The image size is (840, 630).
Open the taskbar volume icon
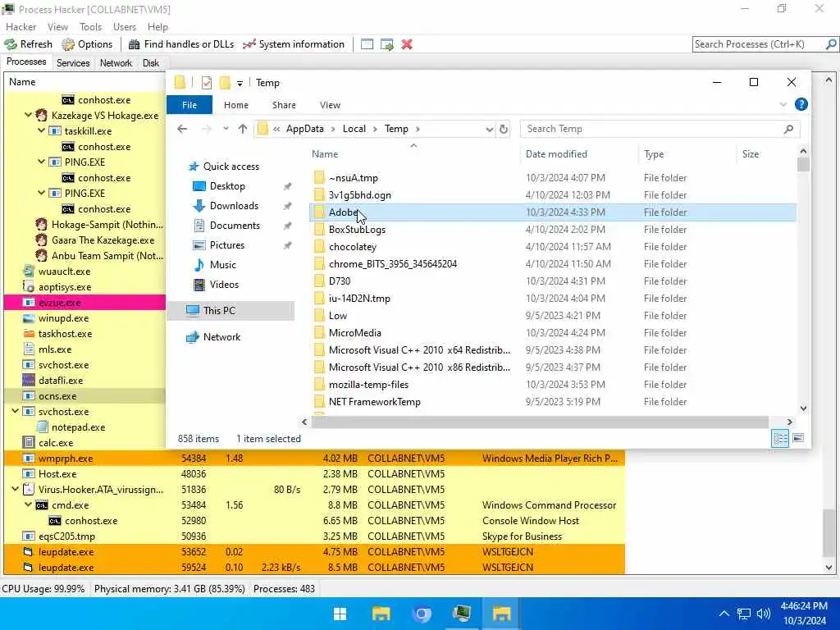763,614
